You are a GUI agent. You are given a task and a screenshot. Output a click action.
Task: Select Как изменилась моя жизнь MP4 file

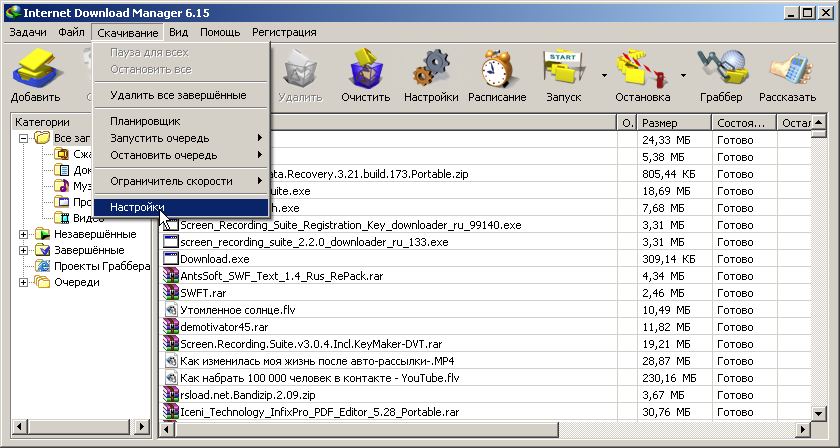point(317,361)
